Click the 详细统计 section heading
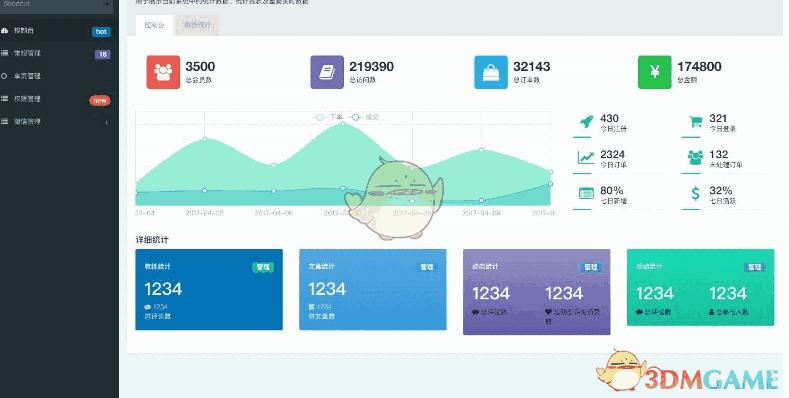The height and width of the screenshot is (398, 789). 152,240
